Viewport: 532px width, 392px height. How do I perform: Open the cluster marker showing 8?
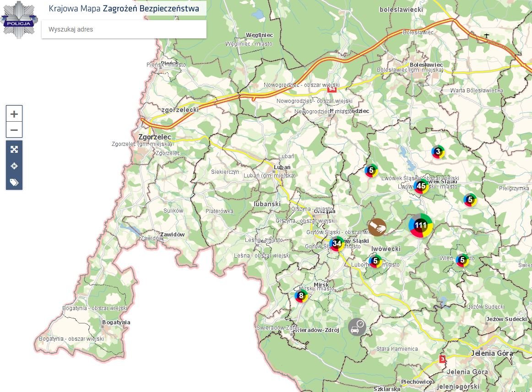pos(301,295)
